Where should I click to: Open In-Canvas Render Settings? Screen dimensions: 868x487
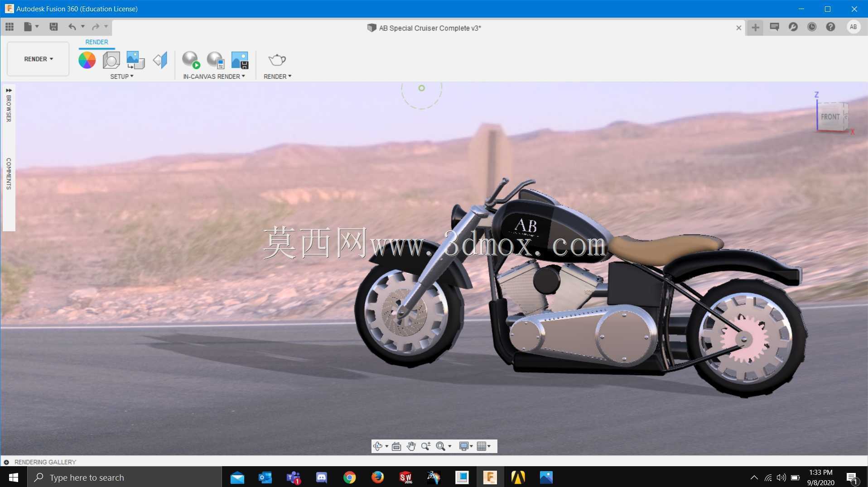click(215, 60)
